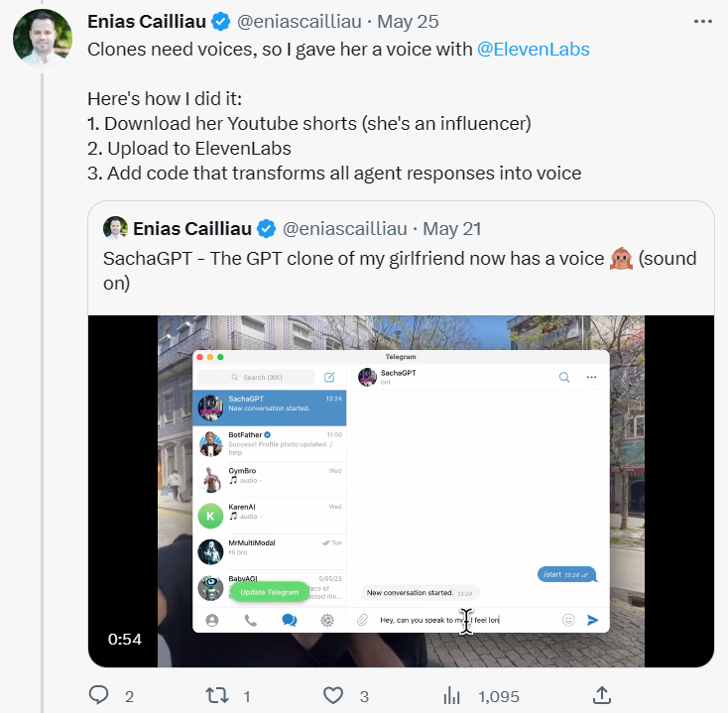Click the reply icon under the tweet

[x=99, y=696]
